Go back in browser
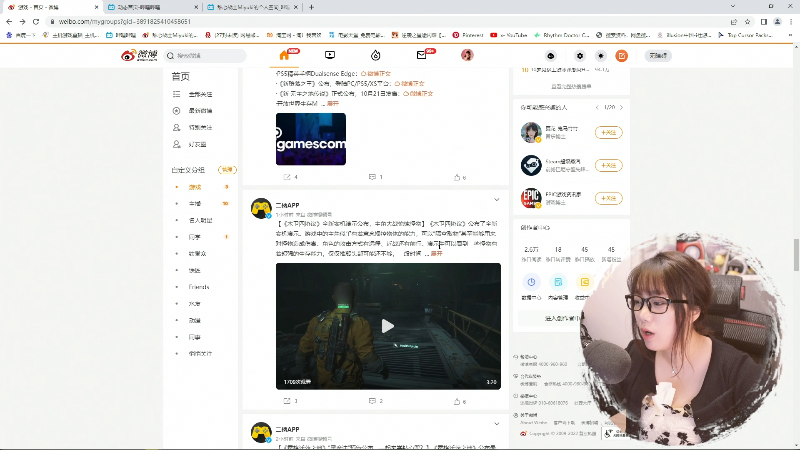The width and height of the screenshot is (800, 450). tap(9, 21)
